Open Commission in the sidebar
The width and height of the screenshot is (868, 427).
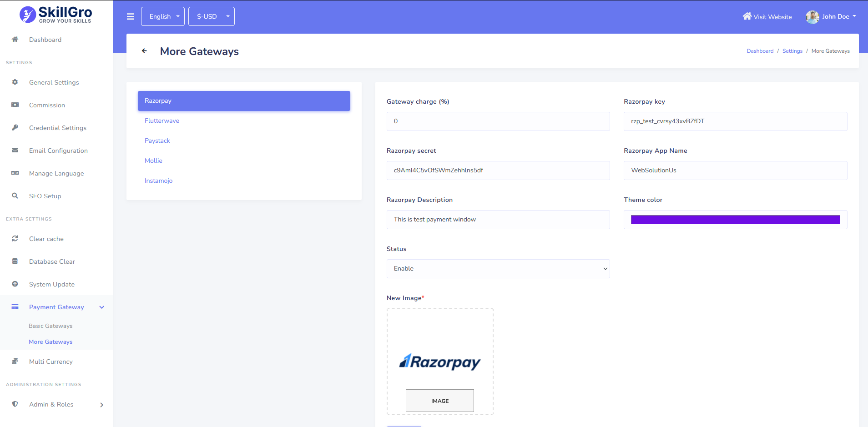click(x=47, y=105)
